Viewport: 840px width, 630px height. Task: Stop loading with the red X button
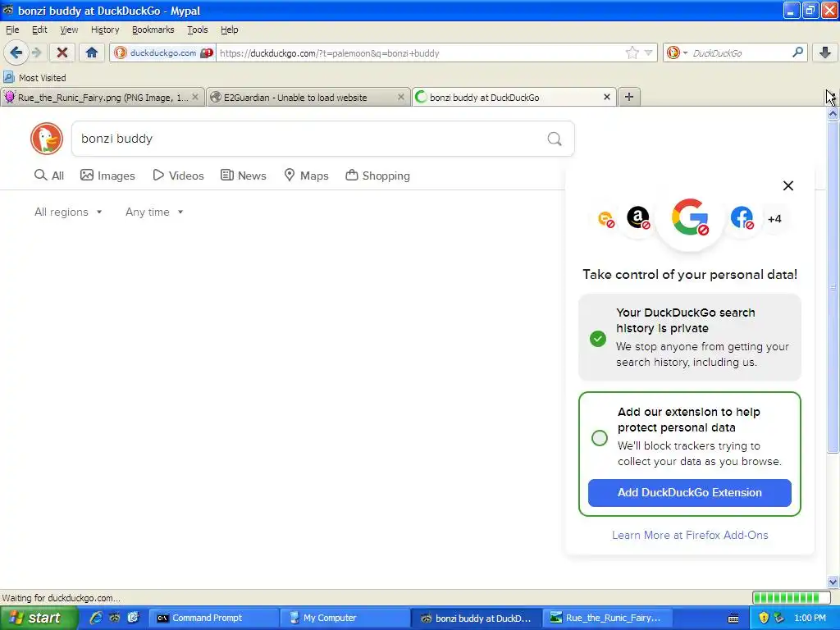coord(62,52)
